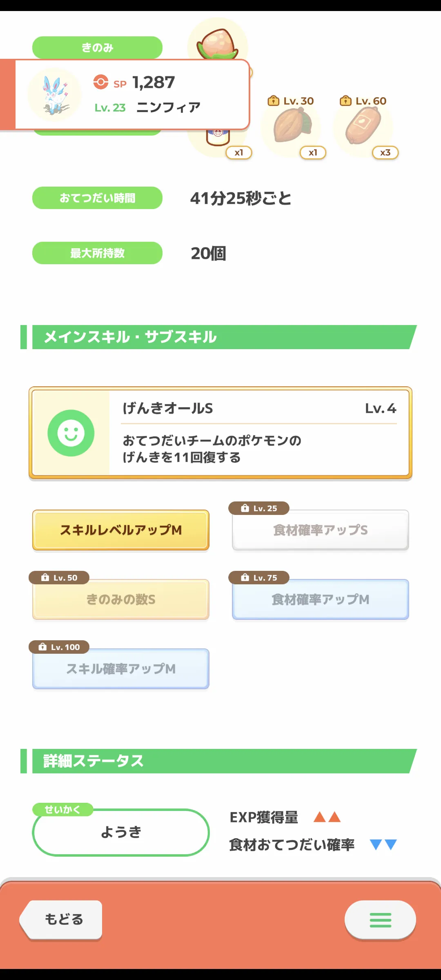441x980 pixels.
Task: Tap the locked 食材確率アップS sub skill
Action: (321, 530)
